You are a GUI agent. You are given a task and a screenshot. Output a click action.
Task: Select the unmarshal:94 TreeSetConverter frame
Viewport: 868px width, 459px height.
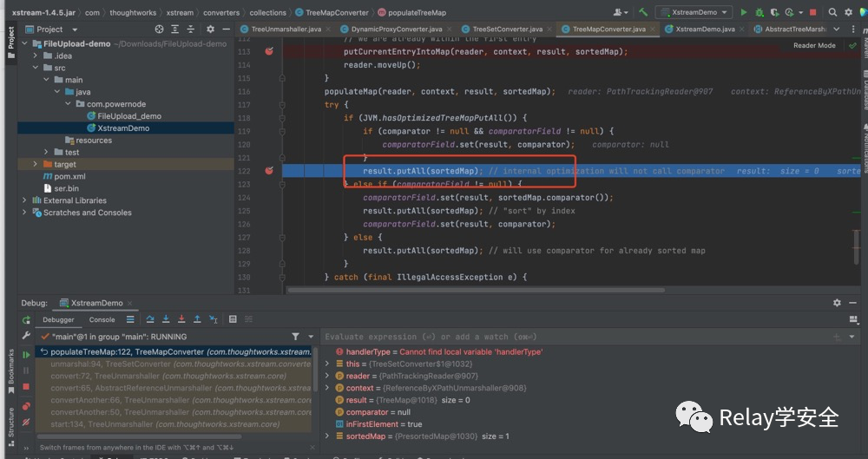click(174, 364)
